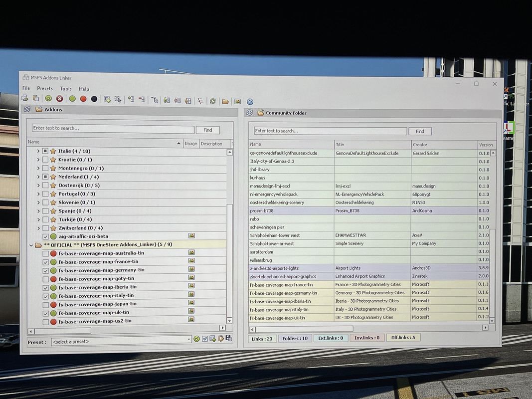Screen dimensions: 532x399
Task: Click the red X deactivate icon in toolbar
Action: 59,98
